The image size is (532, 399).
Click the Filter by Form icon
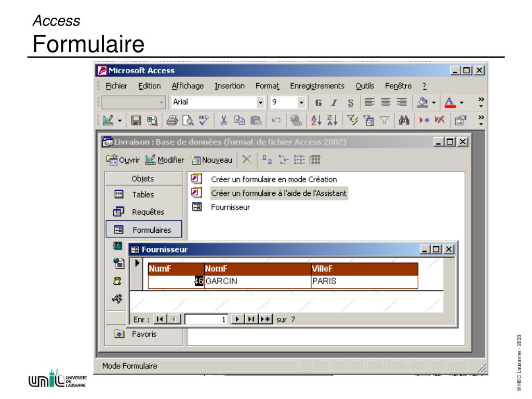(368, 121)
